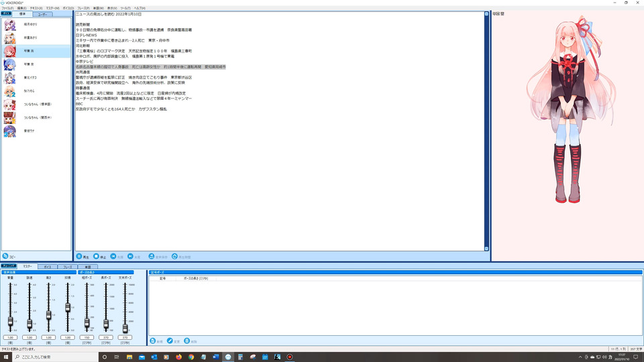Click the 停止 stop button
The width and height of the screenshot is (644, 362).
[x=100, y=257]
